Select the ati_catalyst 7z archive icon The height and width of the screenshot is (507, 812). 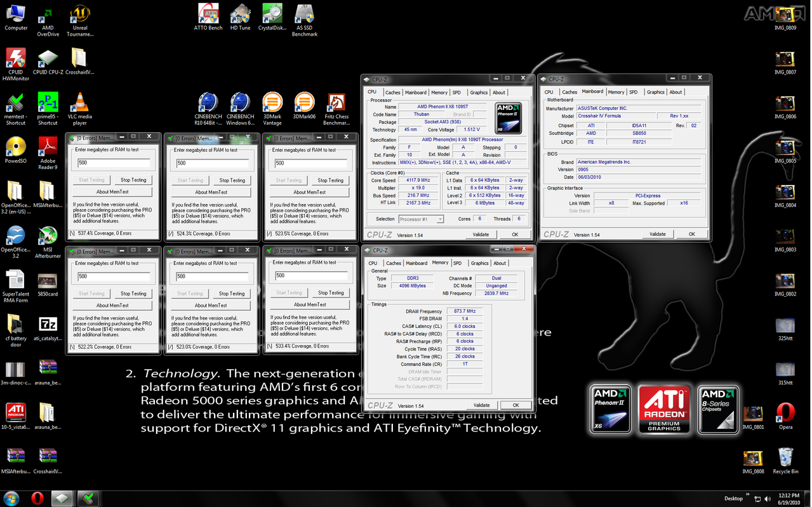coord(48,328)
